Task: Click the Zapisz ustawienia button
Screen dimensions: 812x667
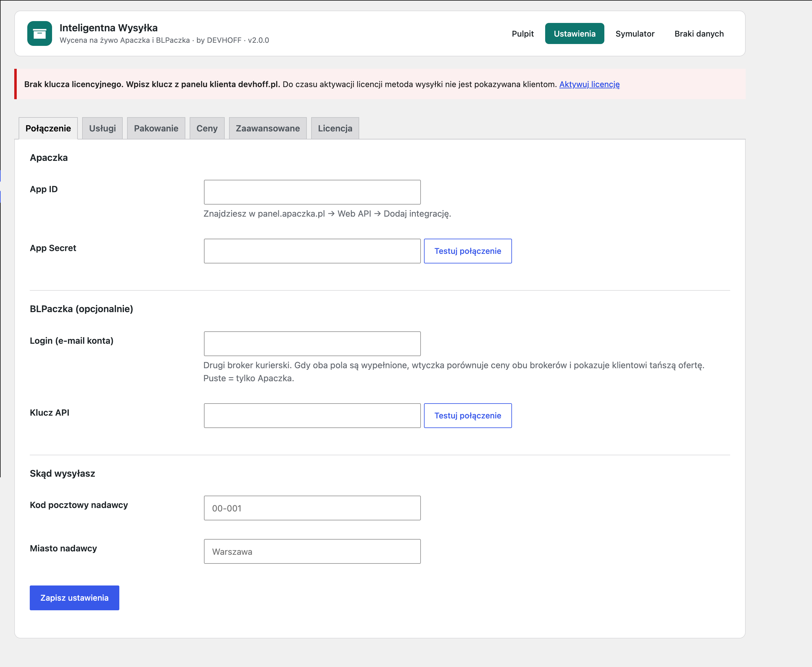Action: tap(74, 598)
